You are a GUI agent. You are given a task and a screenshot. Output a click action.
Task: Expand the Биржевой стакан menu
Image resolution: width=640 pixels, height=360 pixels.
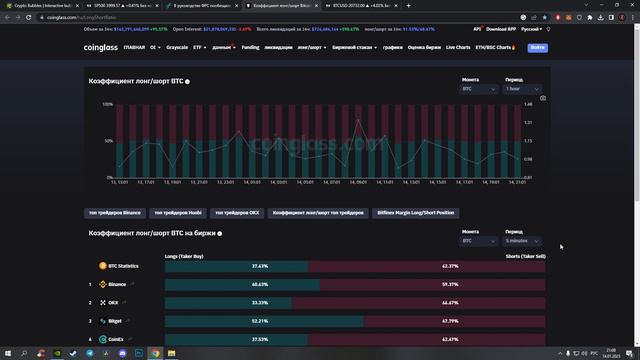[x=354, y=48]
